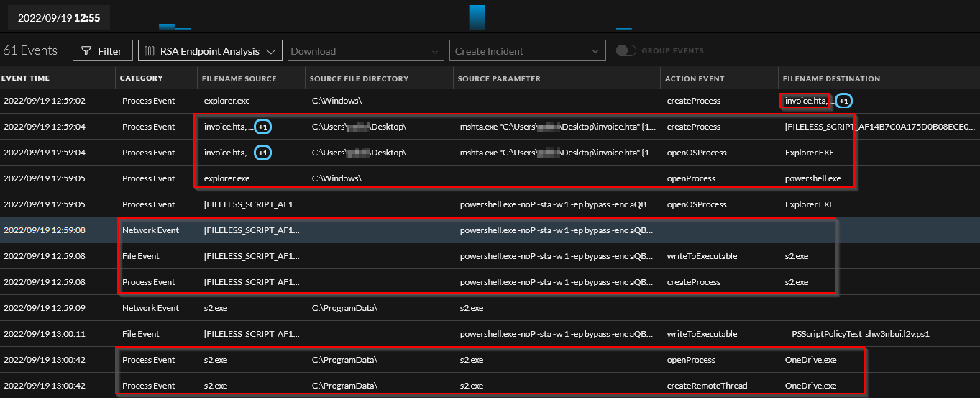Click the +1 badge on 12:59:04 createProcess row
The image size is (980, 398).
(x=263, y=127)
